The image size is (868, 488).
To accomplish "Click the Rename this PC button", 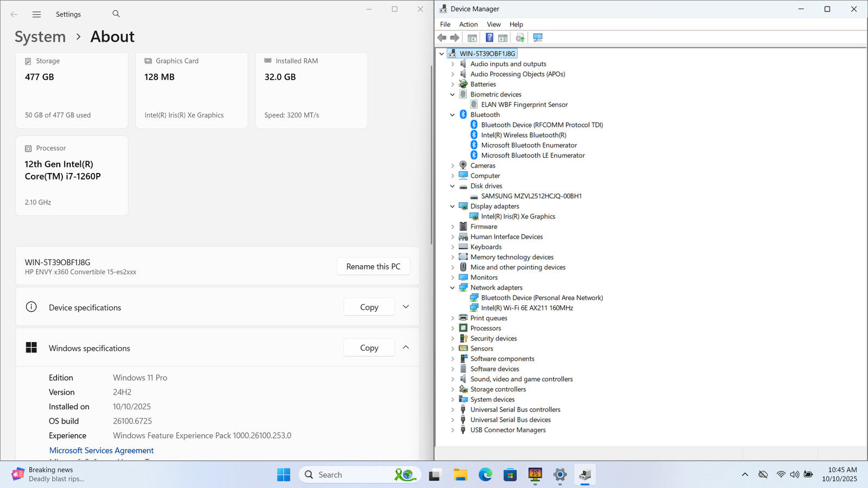I will point(373,267).
